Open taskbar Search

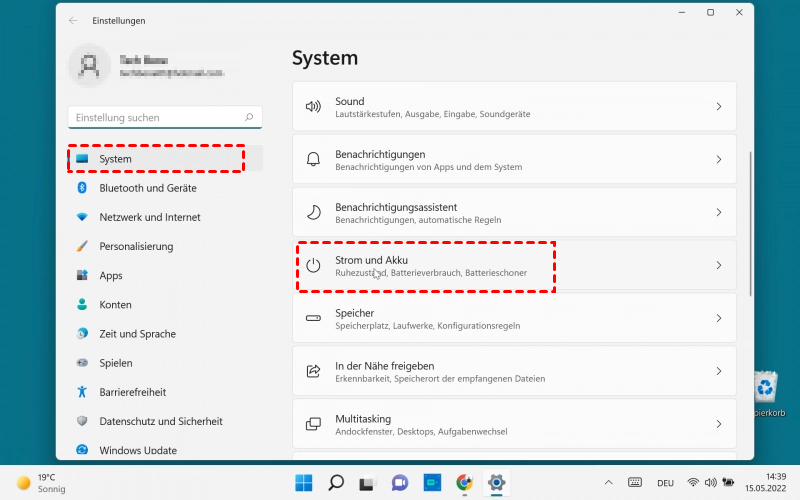[336, 483]
